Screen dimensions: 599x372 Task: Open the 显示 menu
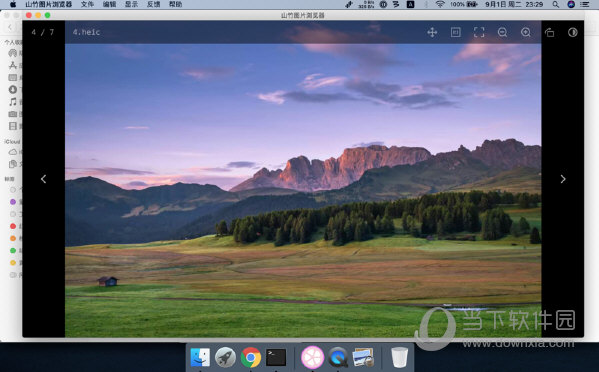coord(131,4)
